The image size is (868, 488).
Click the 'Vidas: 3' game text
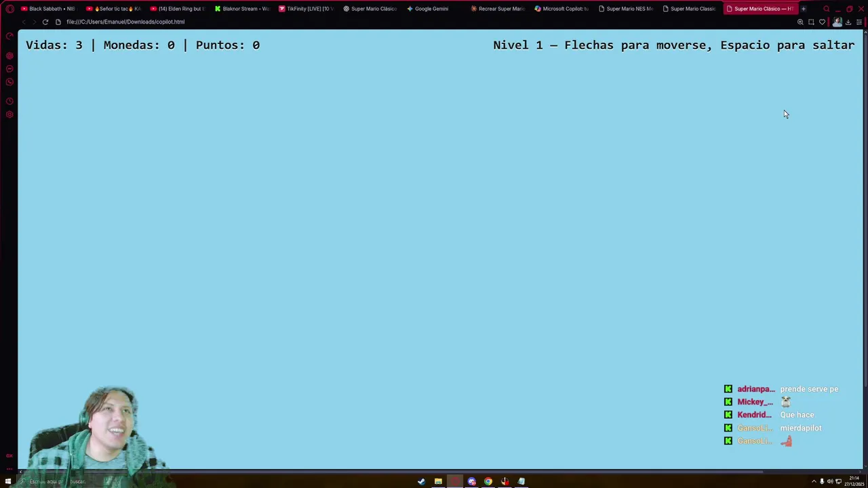click(x=54, y=45)
